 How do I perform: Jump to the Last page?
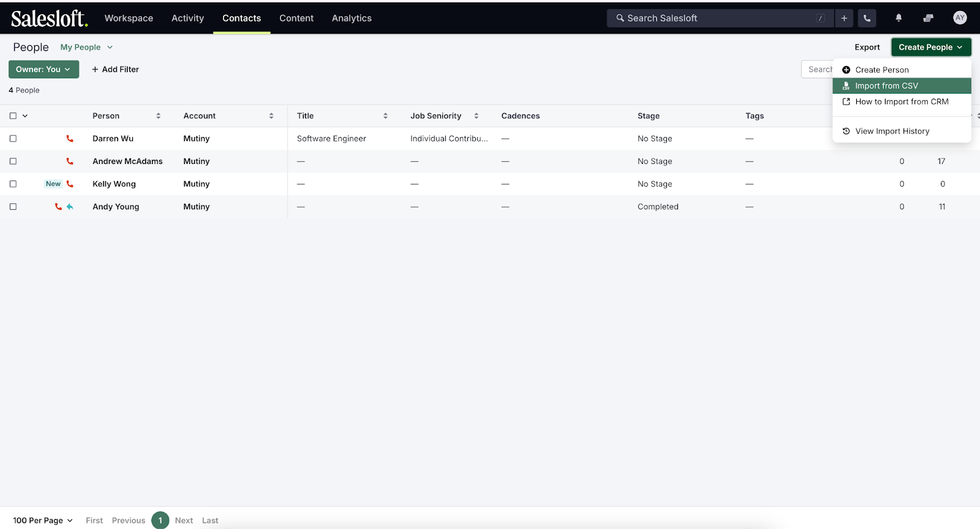[x=210, y=520]
